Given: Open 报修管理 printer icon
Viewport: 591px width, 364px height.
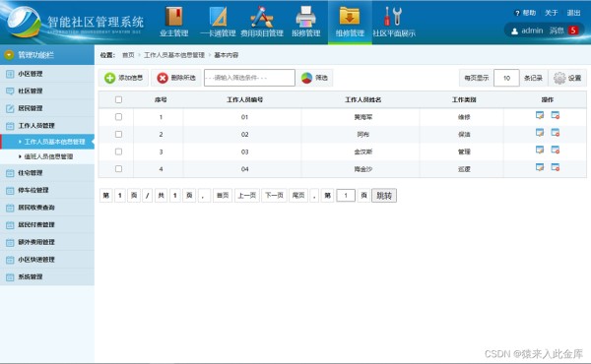Looking at the screenshot, I should [x=305, y=16].
